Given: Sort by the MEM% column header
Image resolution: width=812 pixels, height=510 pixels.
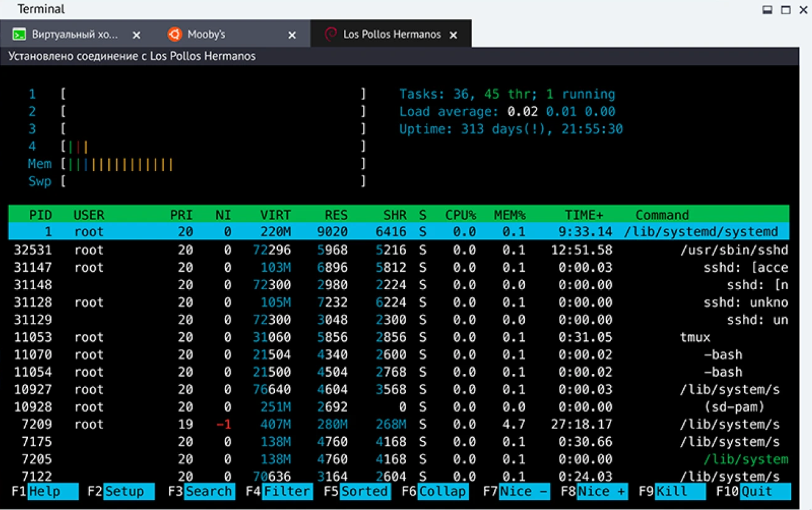Looking at the screenshot, I should 509,215.
